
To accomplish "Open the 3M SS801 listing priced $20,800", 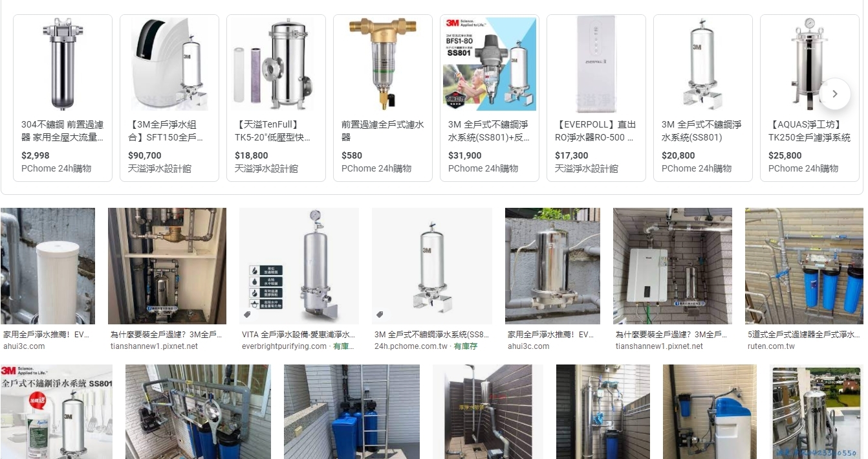I will point(703,98).
